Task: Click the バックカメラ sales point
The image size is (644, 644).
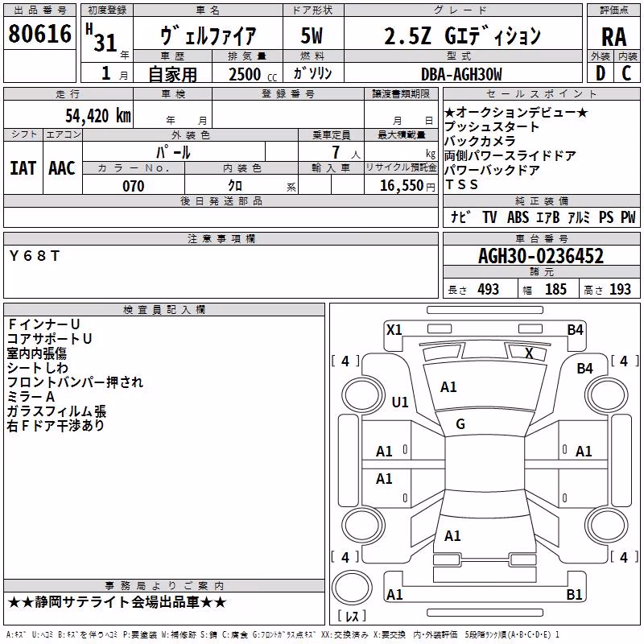Action: 480,141
